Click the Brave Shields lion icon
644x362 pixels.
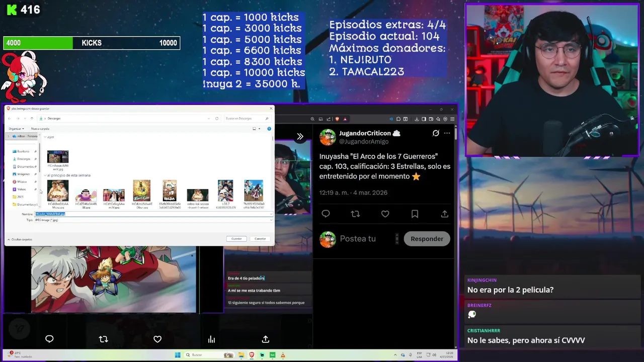[337, 119]
